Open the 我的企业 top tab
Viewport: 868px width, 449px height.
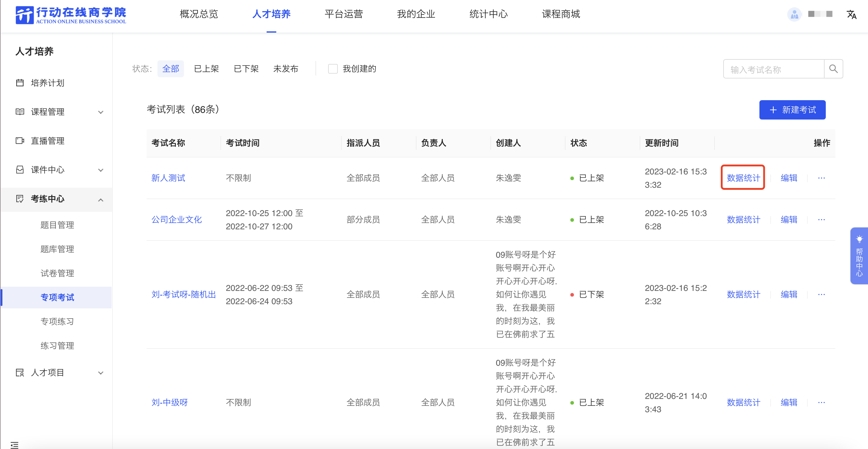tap(416, 14)
